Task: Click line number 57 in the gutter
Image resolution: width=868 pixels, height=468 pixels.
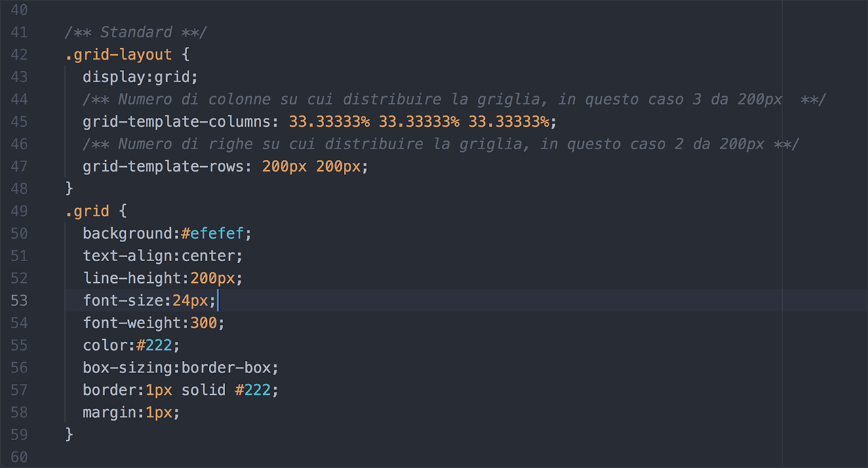Action: pos(20,390)
